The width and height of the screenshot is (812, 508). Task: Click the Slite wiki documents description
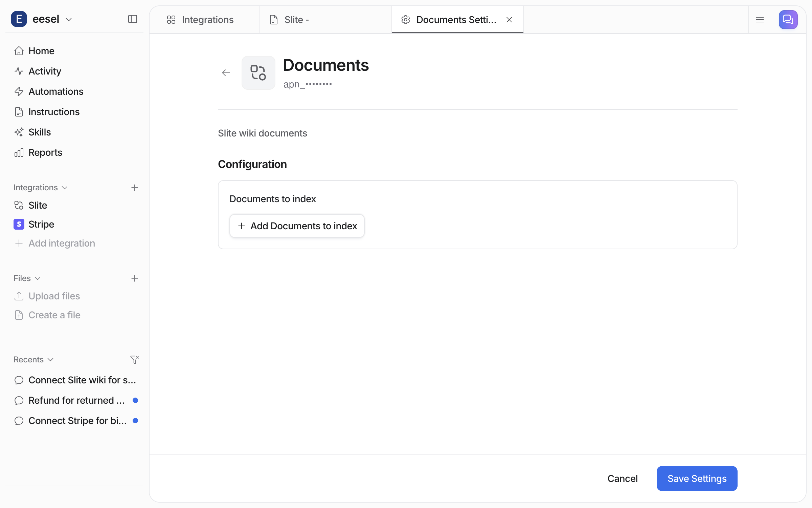point(263,133)
